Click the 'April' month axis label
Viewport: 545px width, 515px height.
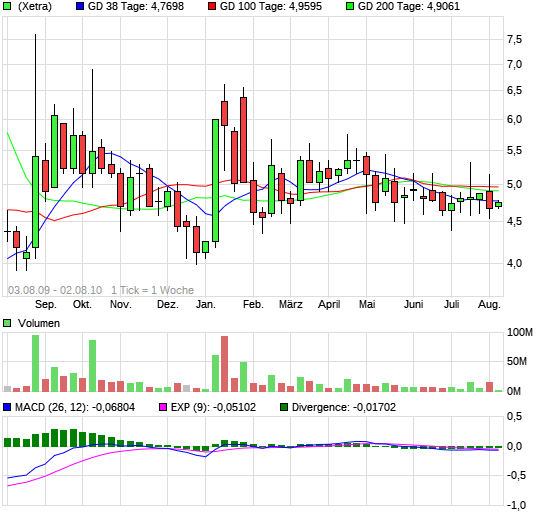[x=329, y=305]
